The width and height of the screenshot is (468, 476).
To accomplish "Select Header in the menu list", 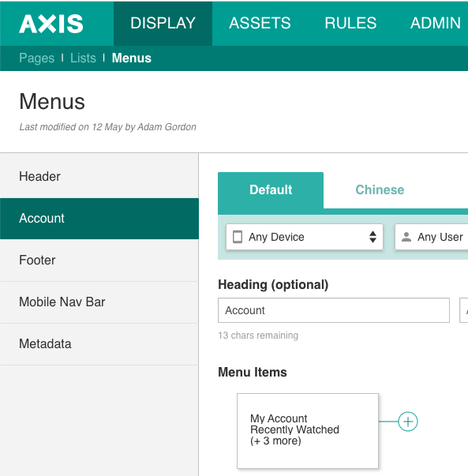I will coord(99,176).
